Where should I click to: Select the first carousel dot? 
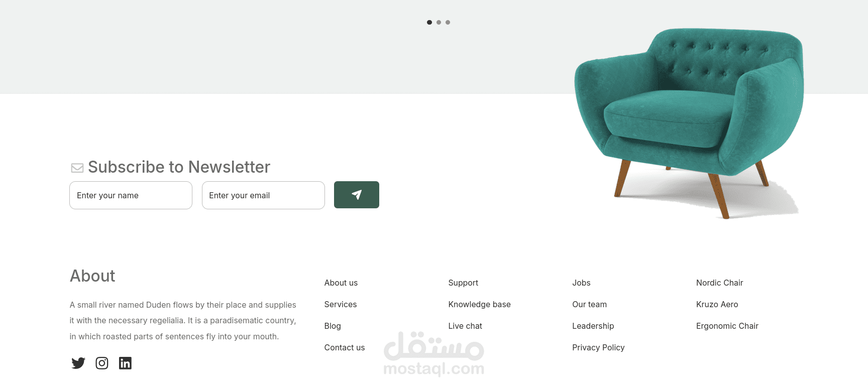[429, 22]
